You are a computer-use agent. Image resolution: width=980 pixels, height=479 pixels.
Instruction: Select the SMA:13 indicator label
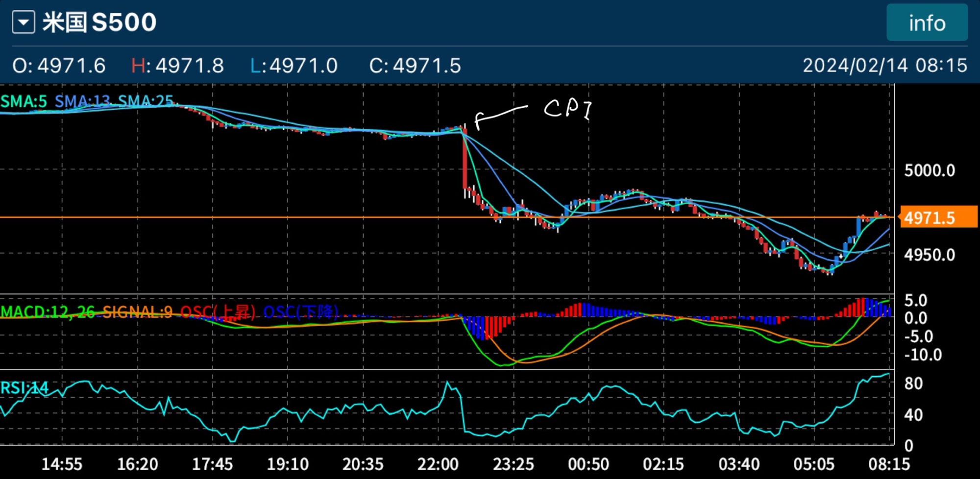coord(82,101)
